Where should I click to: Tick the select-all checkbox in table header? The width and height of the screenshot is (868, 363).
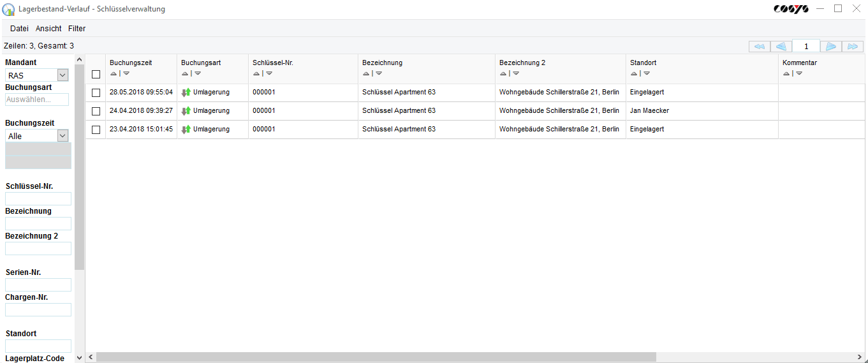(x=96, y=74)
